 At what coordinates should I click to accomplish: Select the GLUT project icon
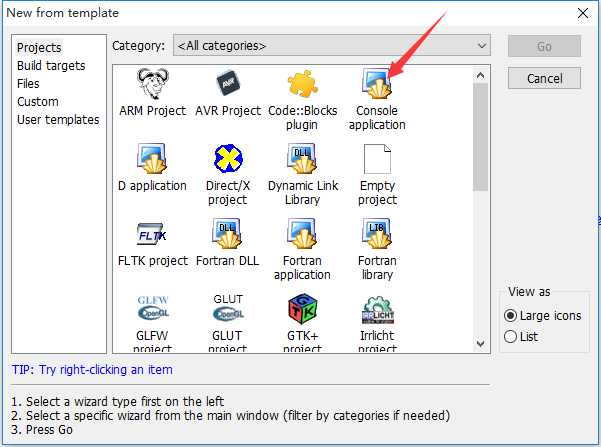click(x=228, y=307)
